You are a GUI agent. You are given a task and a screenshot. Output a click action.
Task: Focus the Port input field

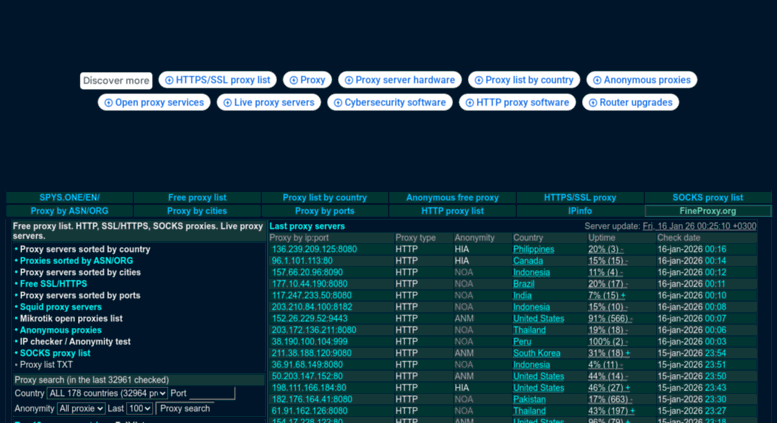point(212,393)
